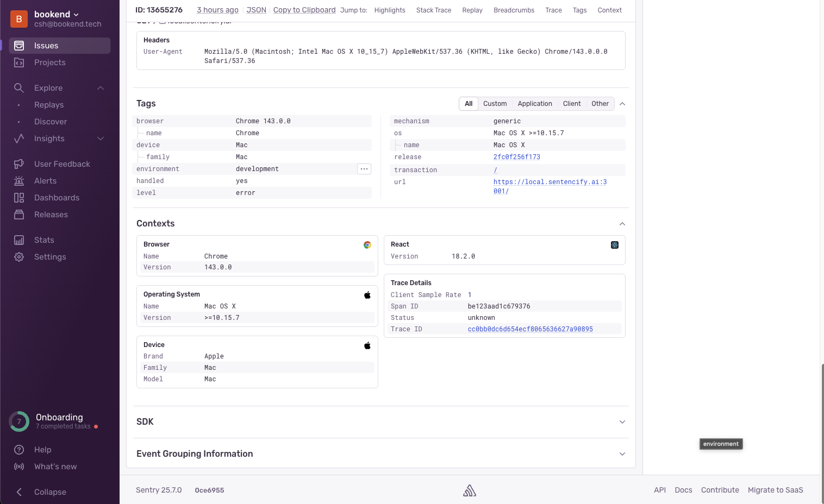Click Copy to Clipboard link

pos(304,10)
